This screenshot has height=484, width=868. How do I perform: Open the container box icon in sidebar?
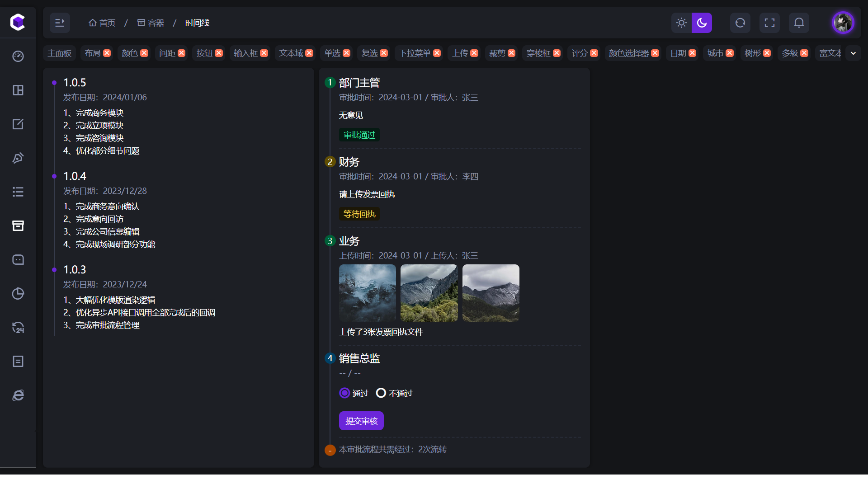click(18, 226)
